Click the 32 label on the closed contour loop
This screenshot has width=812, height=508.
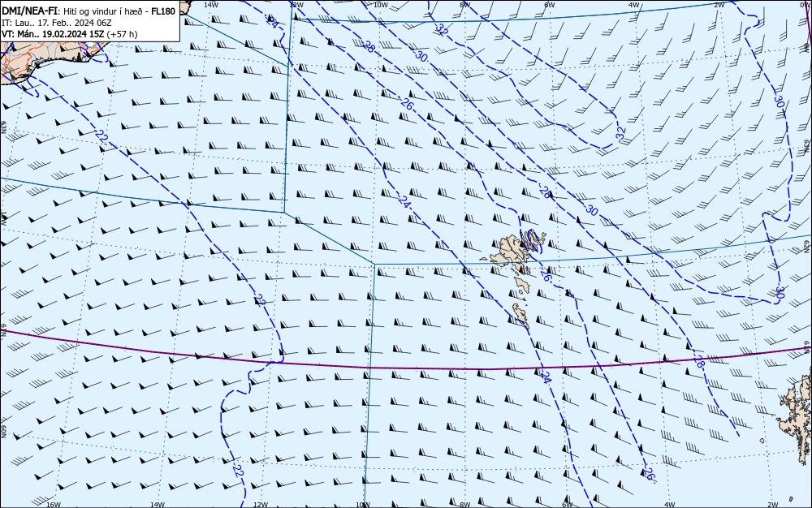click(x=620, y=132)
